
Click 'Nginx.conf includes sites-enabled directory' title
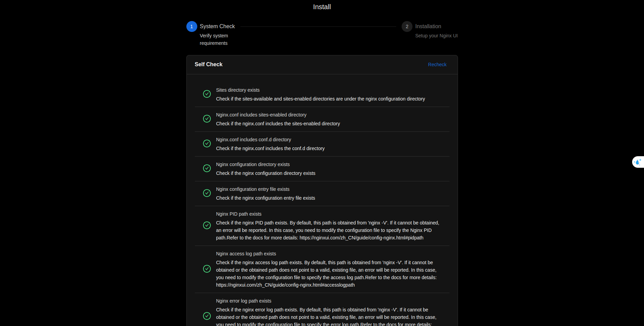pos(261,115)
